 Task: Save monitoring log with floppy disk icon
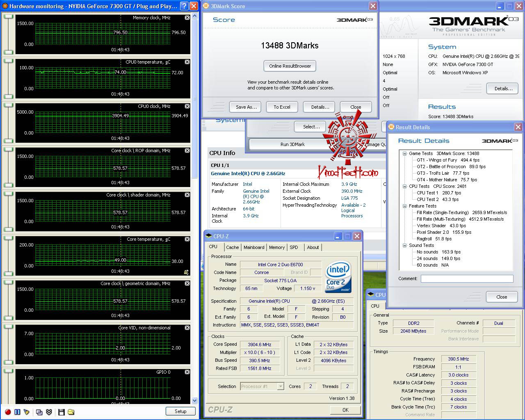click(x=62, y=412)
